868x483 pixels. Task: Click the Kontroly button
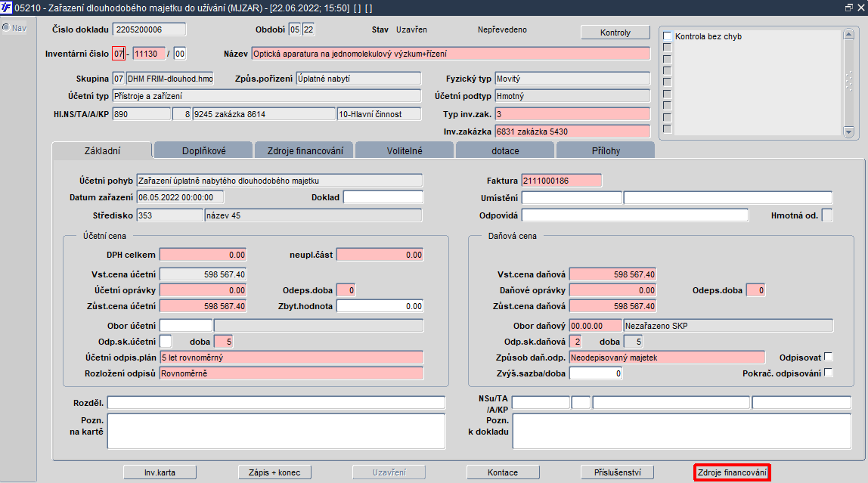(615, 33)
